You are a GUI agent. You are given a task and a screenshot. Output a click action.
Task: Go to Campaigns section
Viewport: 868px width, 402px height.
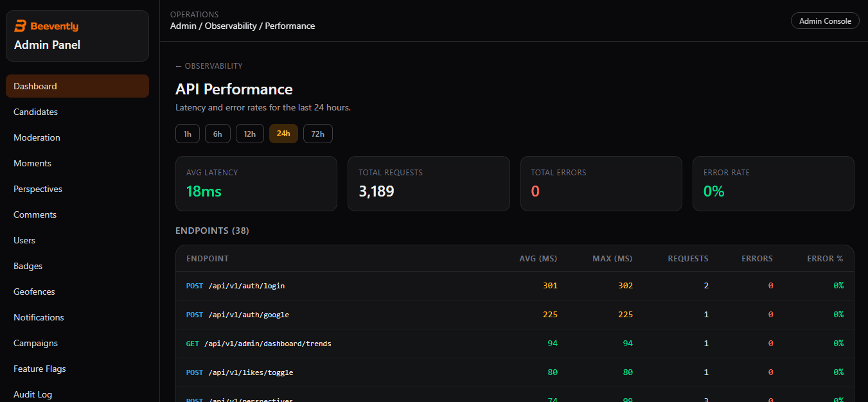click(x=77, y=343)
